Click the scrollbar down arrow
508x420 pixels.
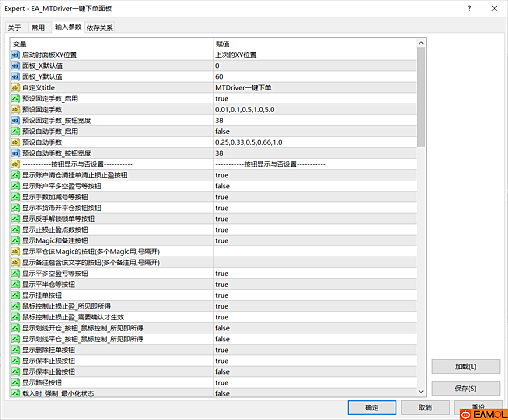(x=421, y=392)
